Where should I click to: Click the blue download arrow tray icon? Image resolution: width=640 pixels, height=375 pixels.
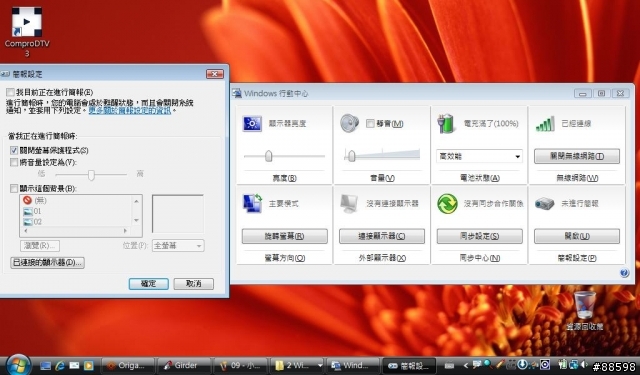[x=522, y=364]
